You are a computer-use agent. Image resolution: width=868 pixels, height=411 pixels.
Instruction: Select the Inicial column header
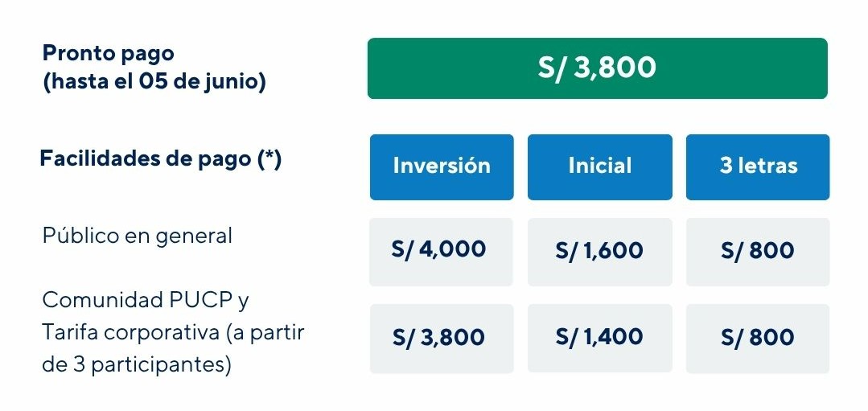(599, 166)
